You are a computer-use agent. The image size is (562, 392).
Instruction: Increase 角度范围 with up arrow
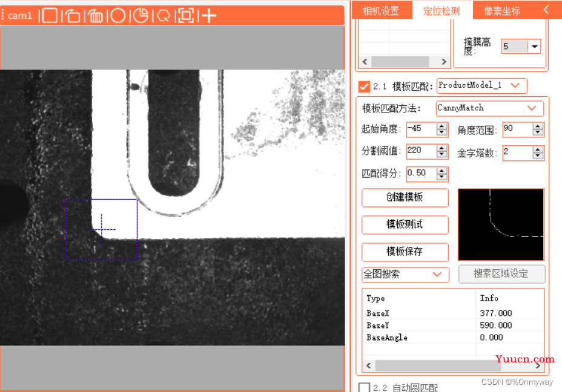coord(538,126)
